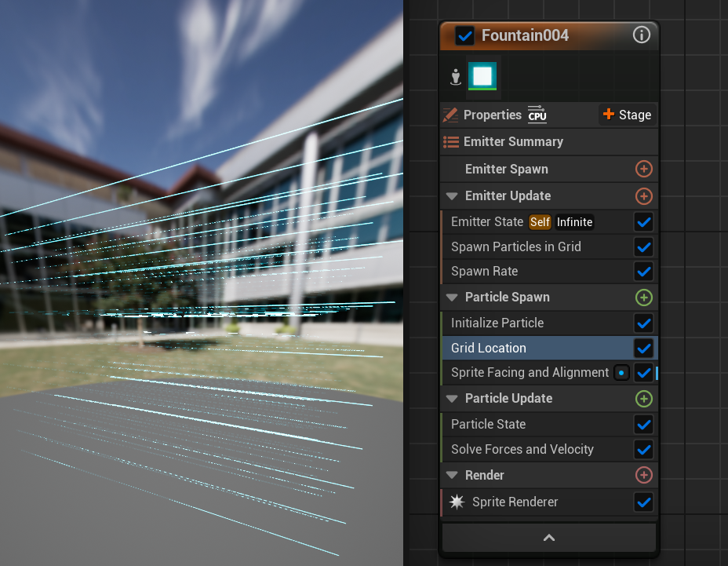Select the Emitter Spawn group
The width and height of the screenshot is (728, 566).
pos(549,169)
